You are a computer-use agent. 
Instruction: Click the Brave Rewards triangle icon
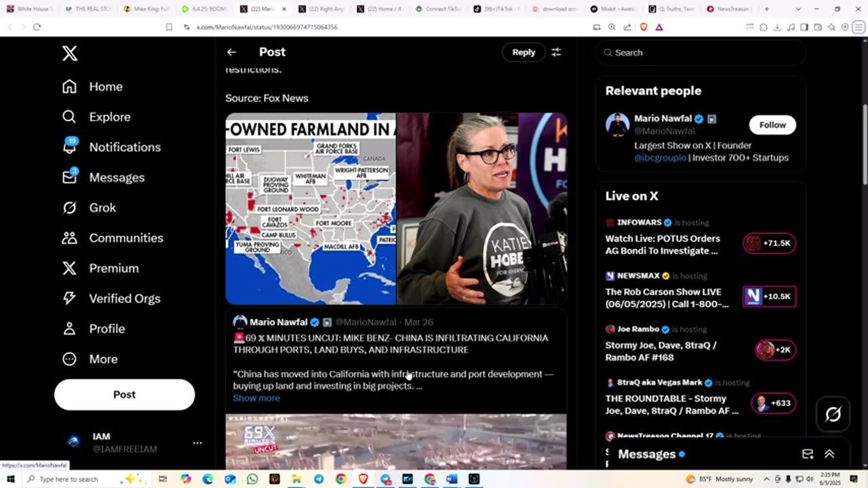point(658,27)
